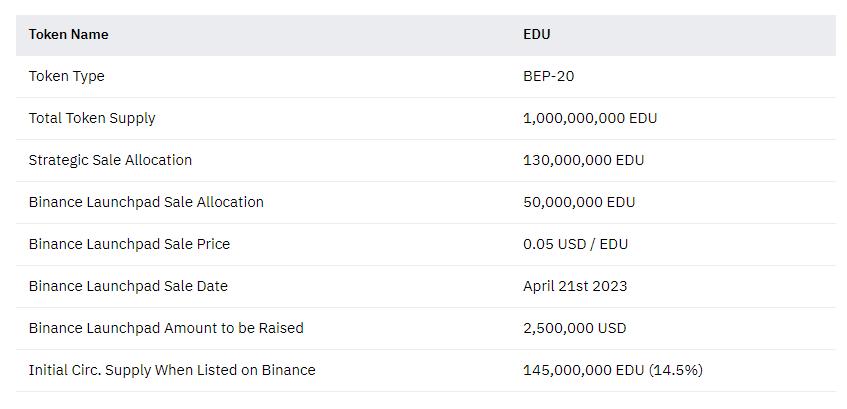The width and height of the screenshot is (847, 409).
Task: Select the Strategic Sale Allocation label
Action: (110, 160)
